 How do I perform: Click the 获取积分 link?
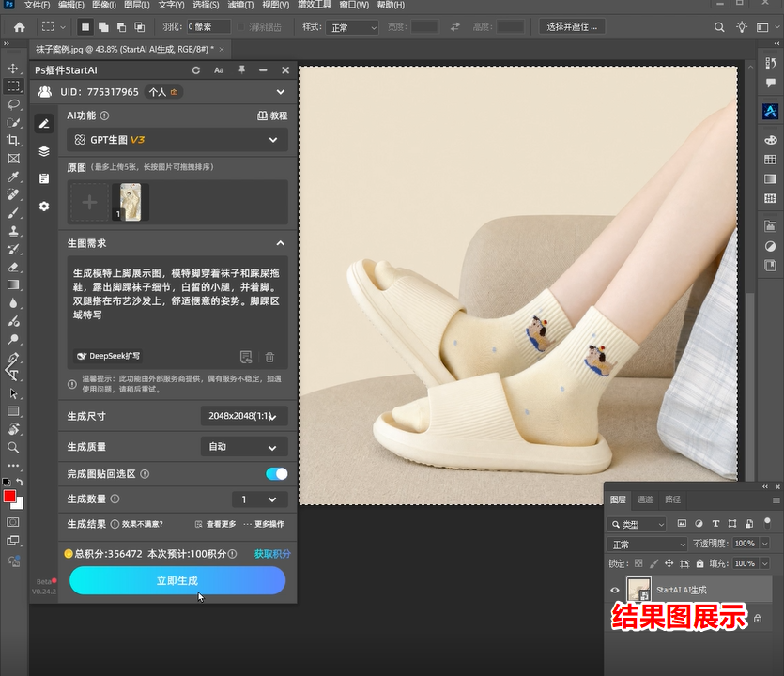[272, 554]
